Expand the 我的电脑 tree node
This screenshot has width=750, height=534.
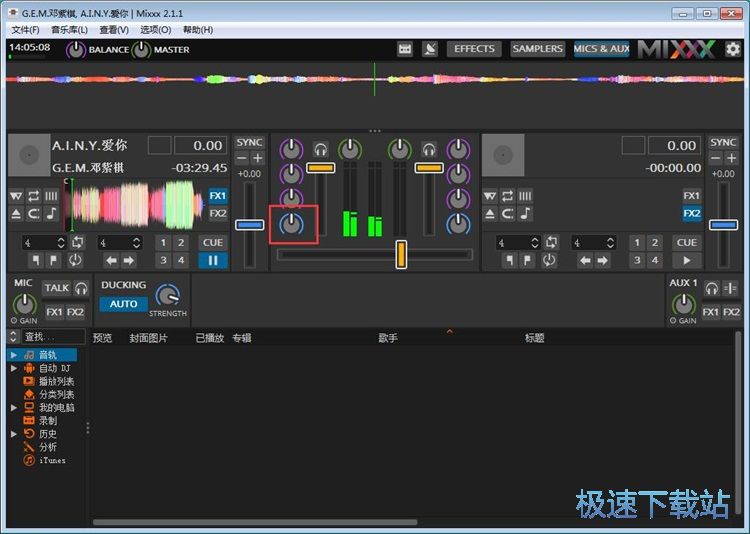coord(14,408)
